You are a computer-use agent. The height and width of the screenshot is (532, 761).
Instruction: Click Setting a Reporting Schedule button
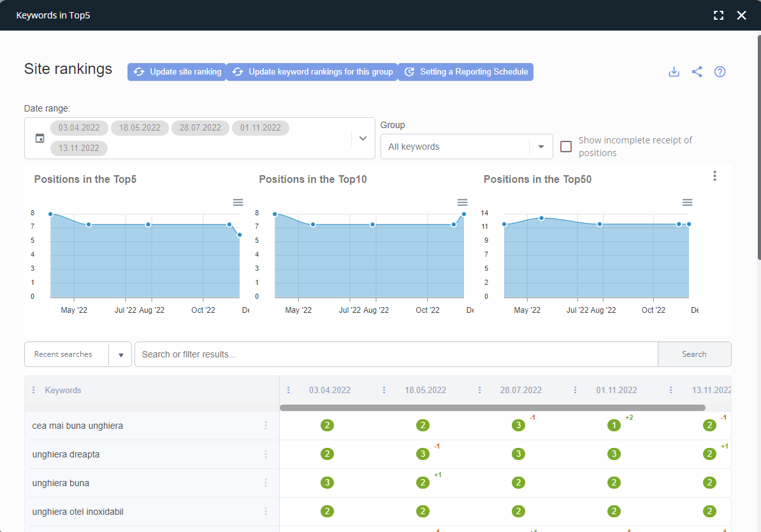point(465,72)
